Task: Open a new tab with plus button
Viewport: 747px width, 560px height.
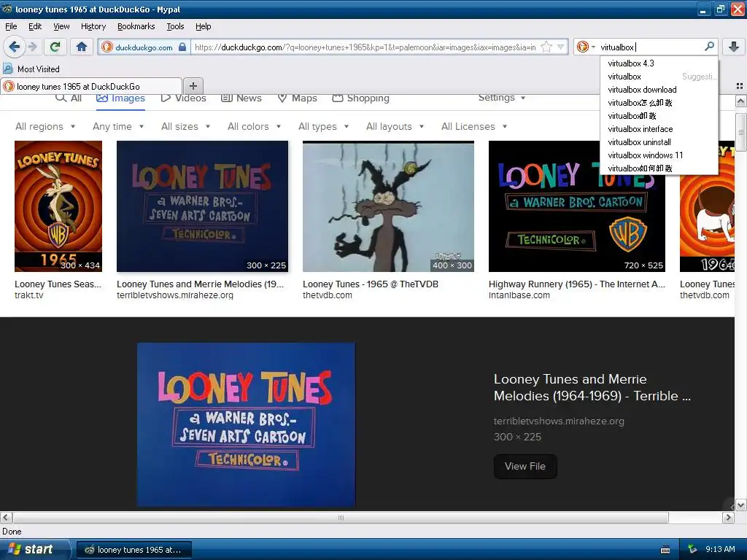Action: pyautogui.click(x=193, y=86)
